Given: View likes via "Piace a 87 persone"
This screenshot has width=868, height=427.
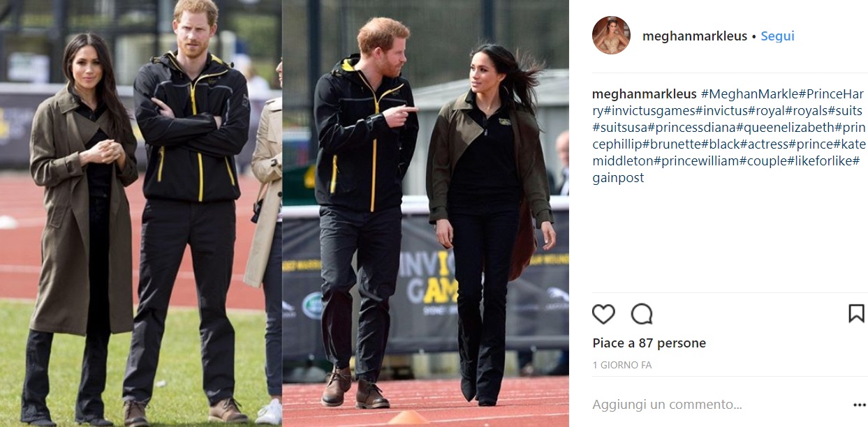Looking at the screenshot, I should tap(649, 343).
